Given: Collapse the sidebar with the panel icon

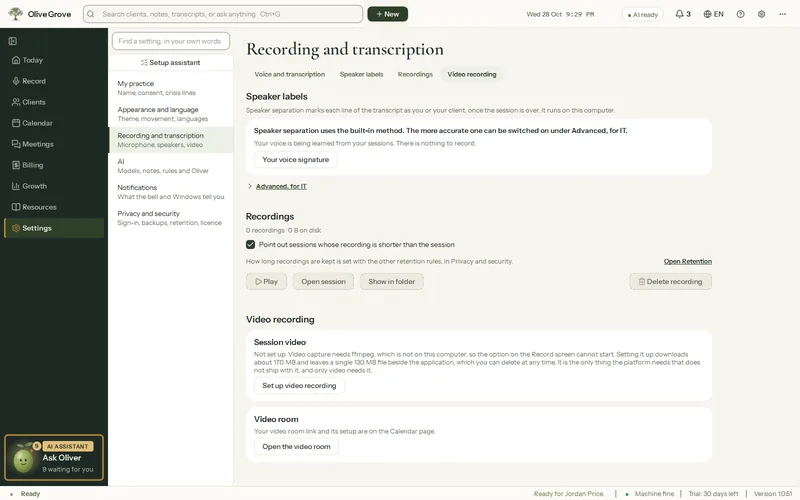Looking at the screenshot, I should coord(13,41).
